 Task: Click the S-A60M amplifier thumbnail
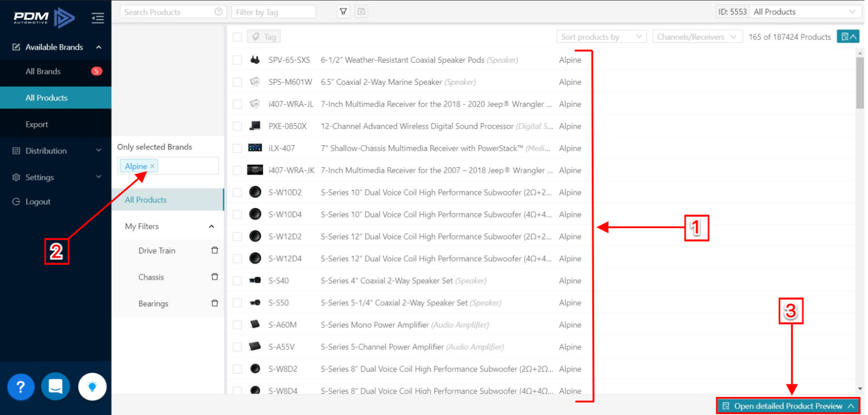(x=255, y=324)
